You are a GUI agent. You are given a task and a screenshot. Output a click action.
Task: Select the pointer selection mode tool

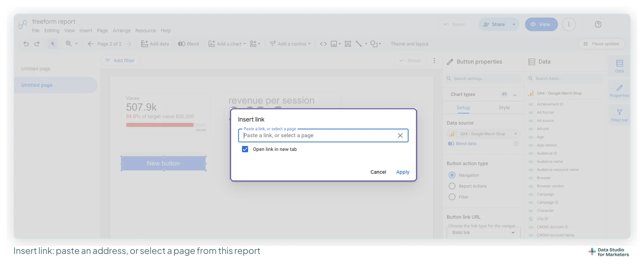(53, 44)
